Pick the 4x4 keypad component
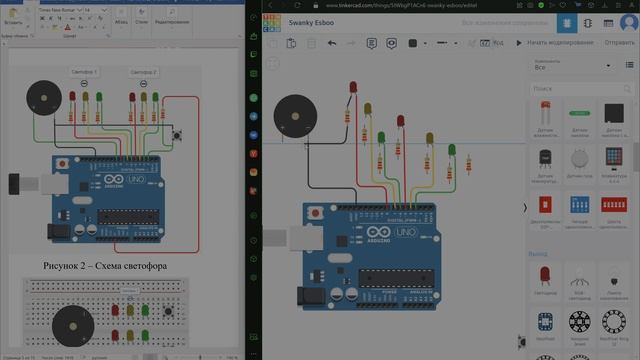 tap(614, 164)
